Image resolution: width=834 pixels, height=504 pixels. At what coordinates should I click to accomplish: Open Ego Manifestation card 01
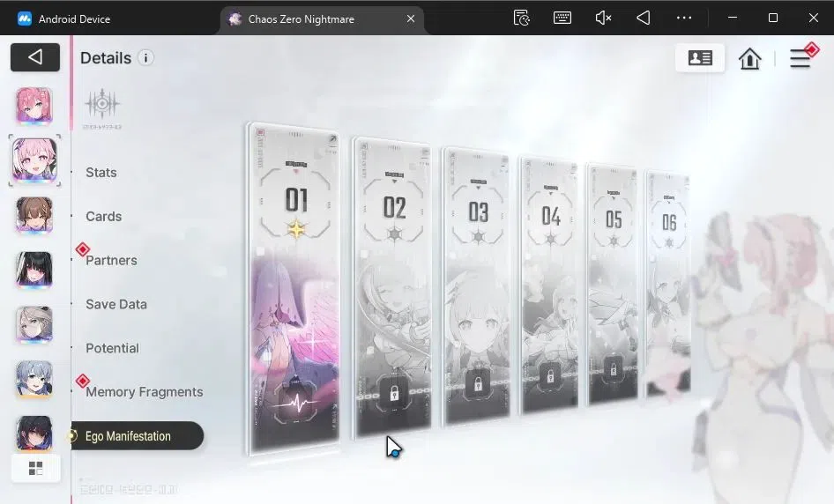(294, 290)
